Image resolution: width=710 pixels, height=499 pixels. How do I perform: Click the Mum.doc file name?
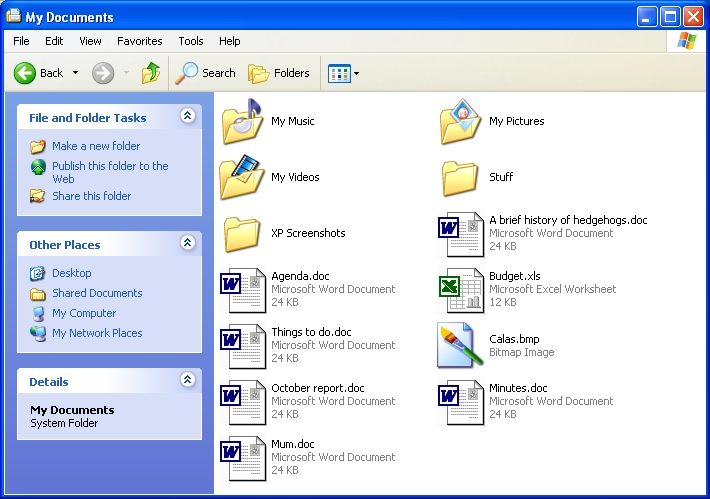click(293, 444)
